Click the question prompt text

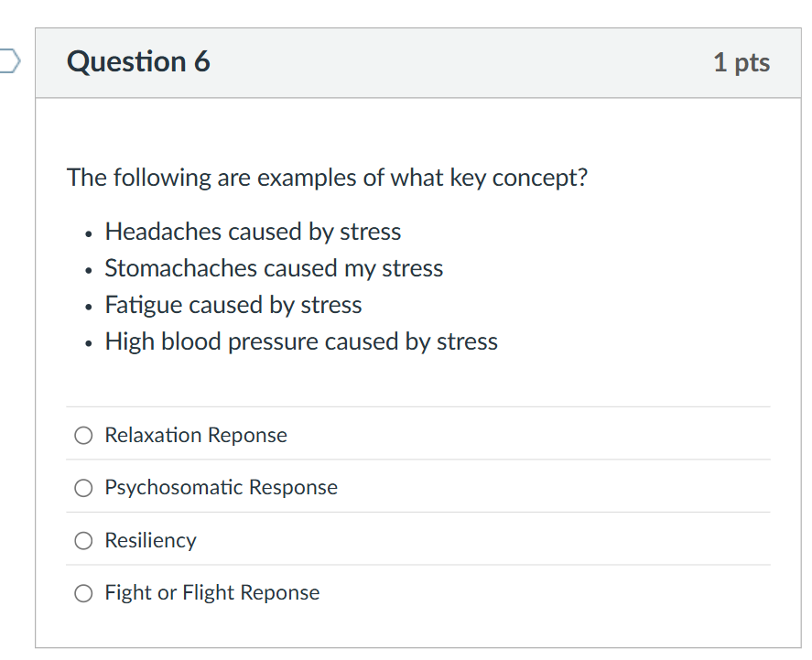(x=327, y=178)
